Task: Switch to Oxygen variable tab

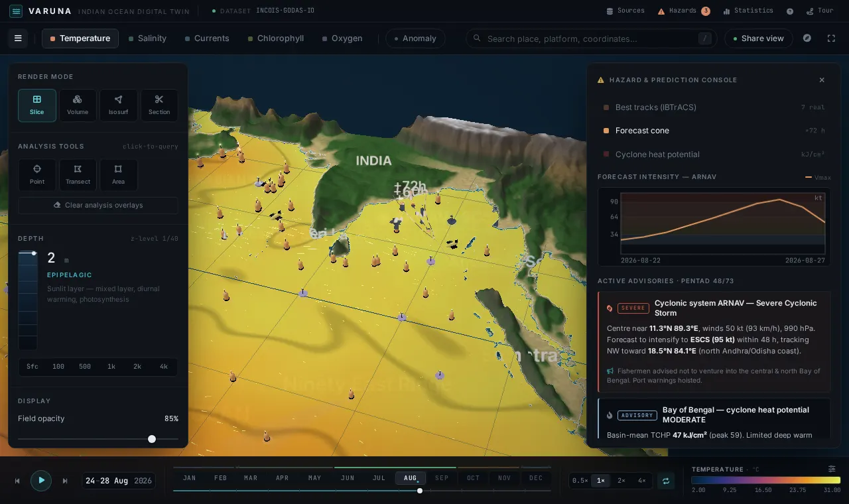Action: pos(342,38)
